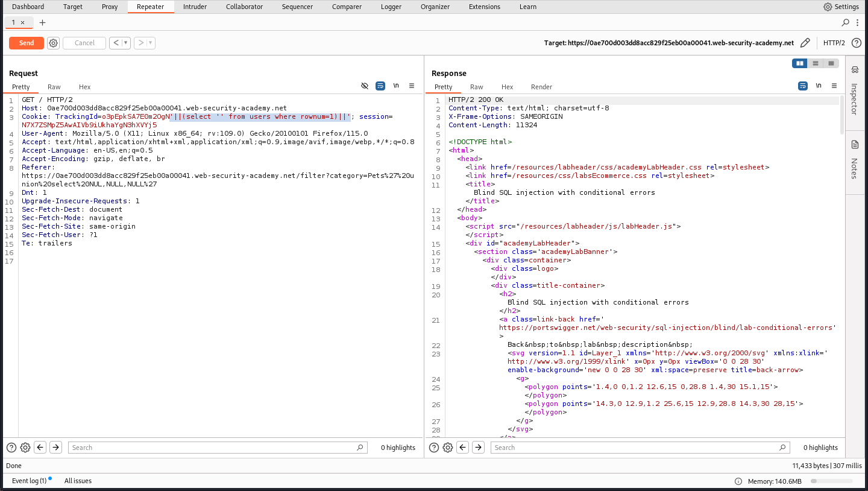Focus the response Search field
Viewport: 868px width, 491px height.
click(640, 448)
